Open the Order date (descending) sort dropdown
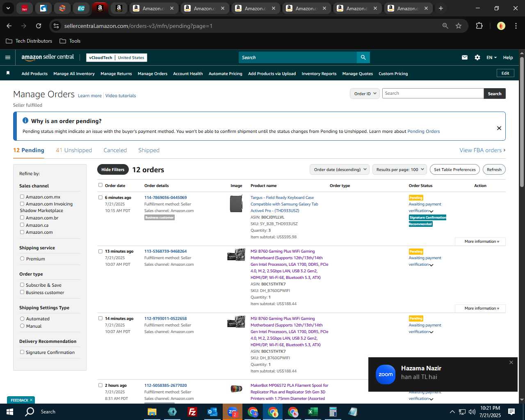 340,169
